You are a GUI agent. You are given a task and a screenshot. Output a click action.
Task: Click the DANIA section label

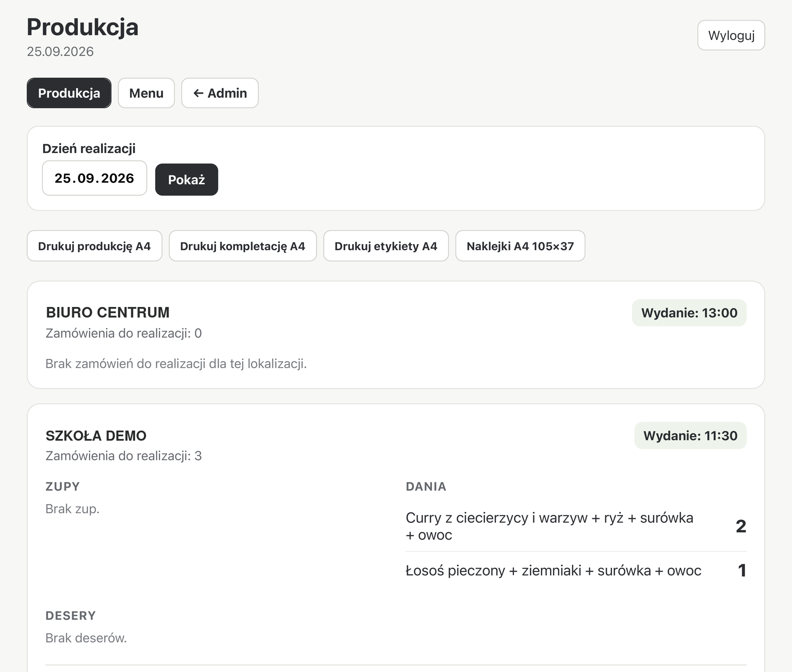(x=426, y=486)
